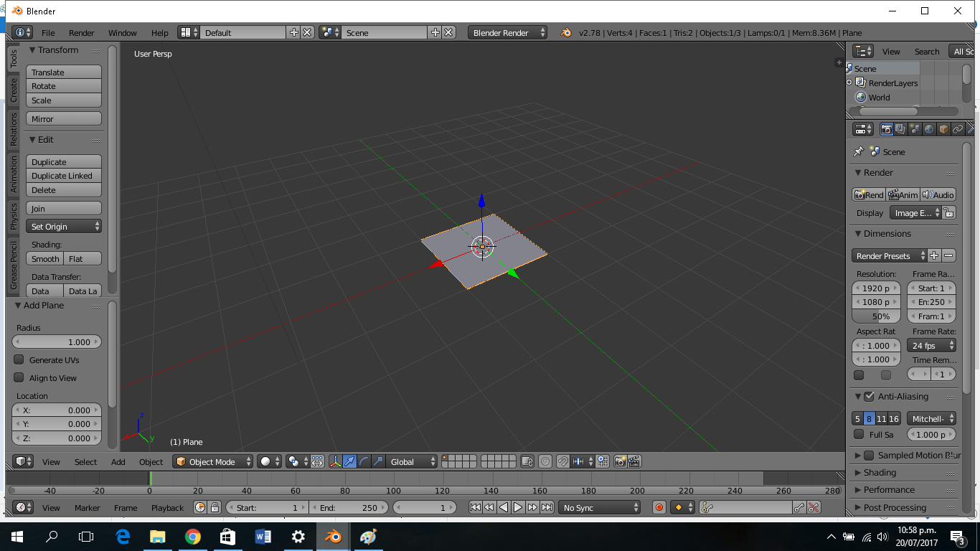Click the auto keyframe record button
980x551 pixels.
click(659, 508)
